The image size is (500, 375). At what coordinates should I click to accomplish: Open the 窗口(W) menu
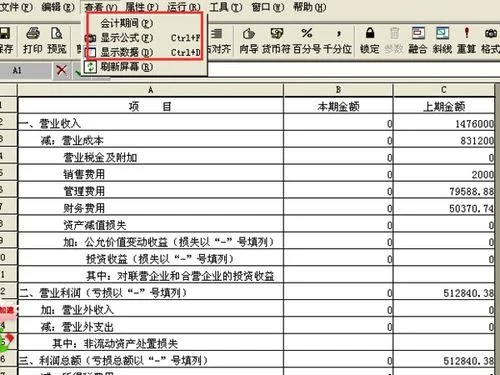coord(268,7)
